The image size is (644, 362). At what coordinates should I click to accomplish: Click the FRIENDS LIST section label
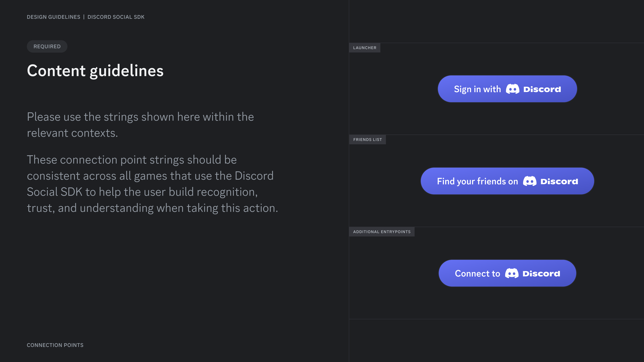(x=367, y=139)
